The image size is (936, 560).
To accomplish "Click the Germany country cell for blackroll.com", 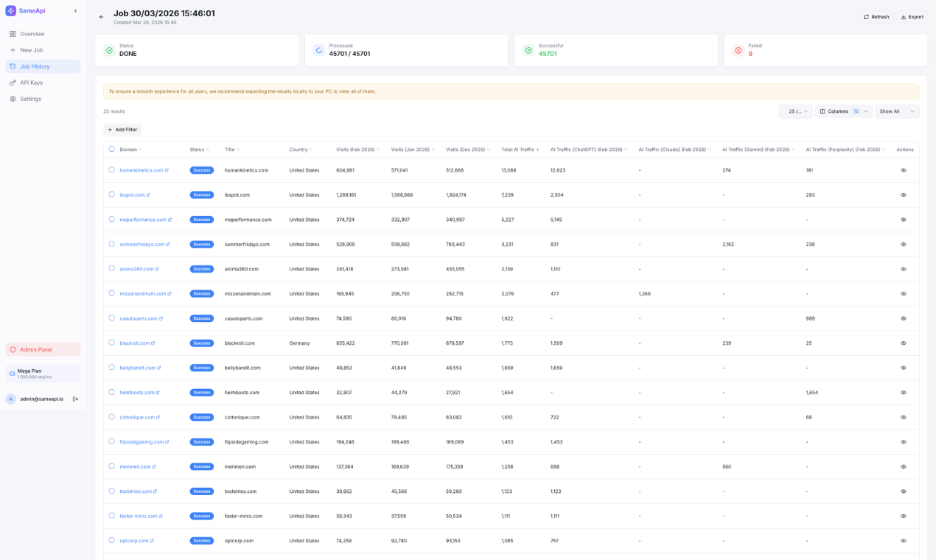I will pos(299,343).
